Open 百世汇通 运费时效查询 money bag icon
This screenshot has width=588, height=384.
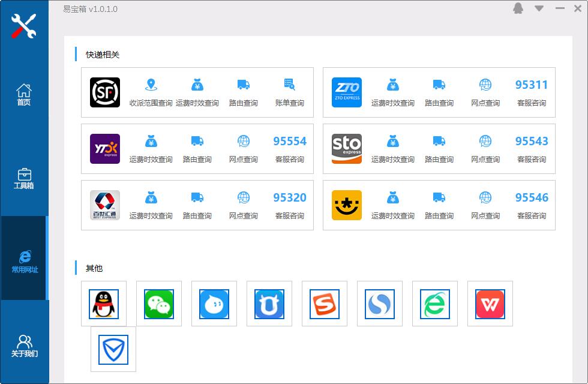coord(151,197)
